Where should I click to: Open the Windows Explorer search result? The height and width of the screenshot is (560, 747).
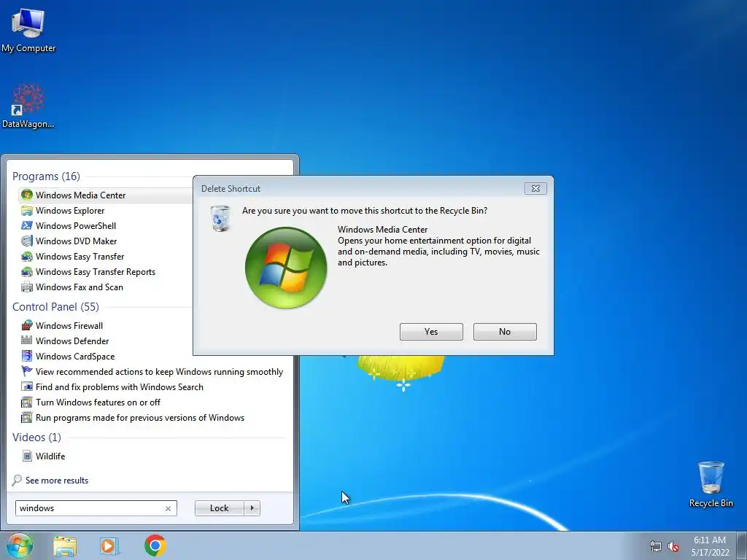coord(70,211)
